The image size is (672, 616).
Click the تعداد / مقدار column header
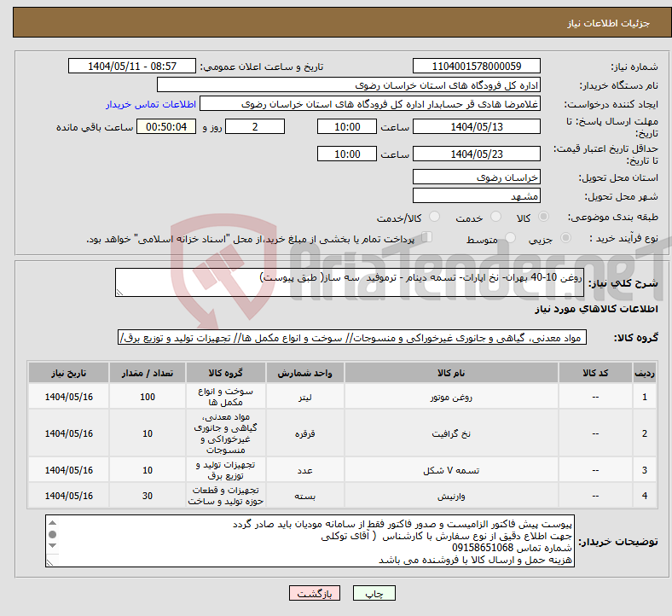pyautogui.click(x=148, y=373)
